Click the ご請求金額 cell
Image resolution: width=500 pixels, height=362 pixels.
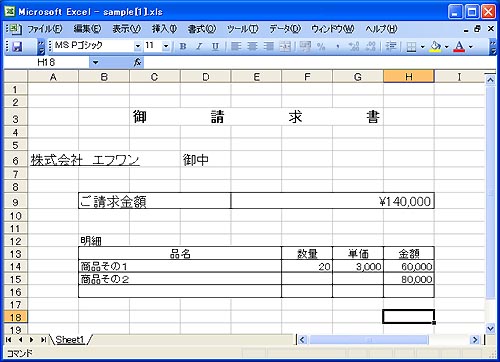click(155, 201)
